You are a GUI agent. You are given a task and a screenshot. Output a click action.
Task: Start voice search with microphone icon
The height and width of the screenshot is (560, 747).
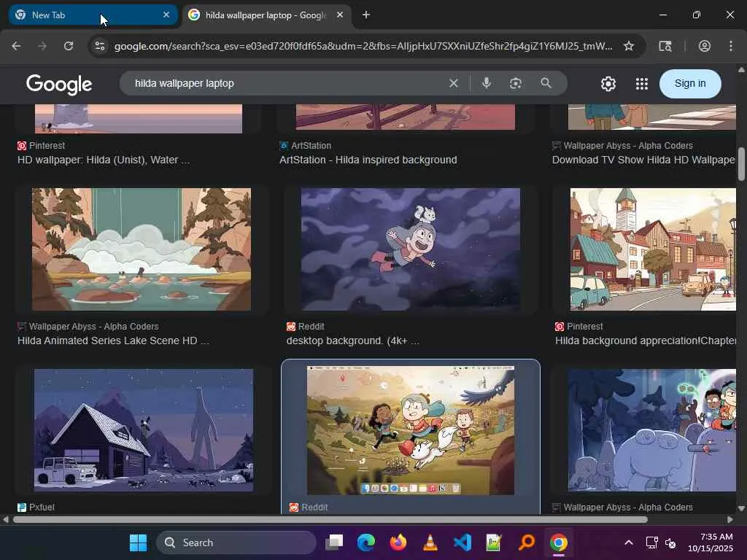coord(487,83)
